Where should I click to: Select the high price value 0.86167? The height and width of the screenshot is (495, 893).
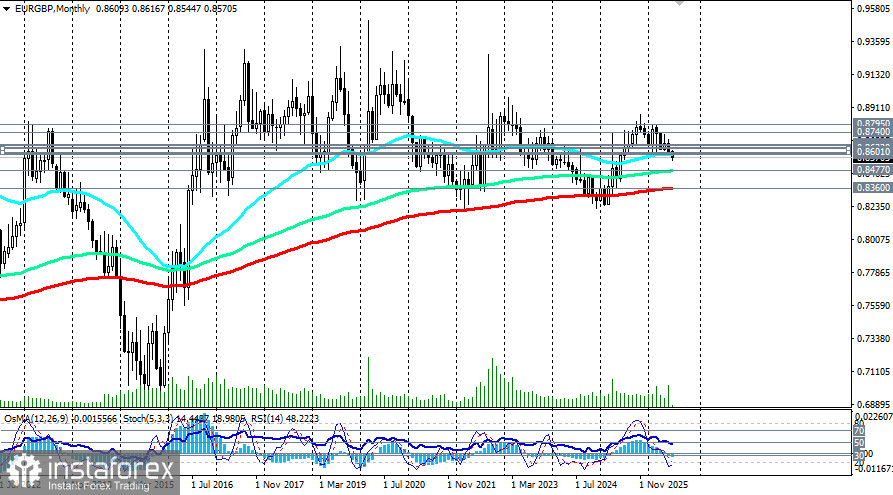[148, 9]
